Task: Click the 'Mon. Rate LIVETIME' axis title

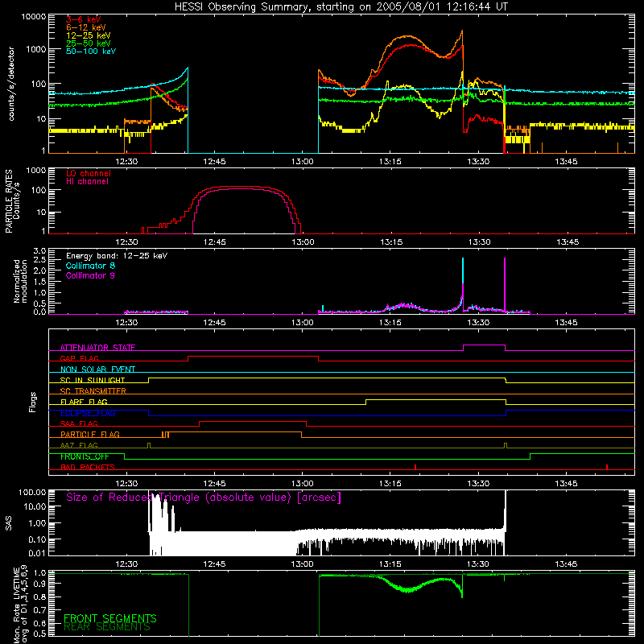Action: click(17, 604)
